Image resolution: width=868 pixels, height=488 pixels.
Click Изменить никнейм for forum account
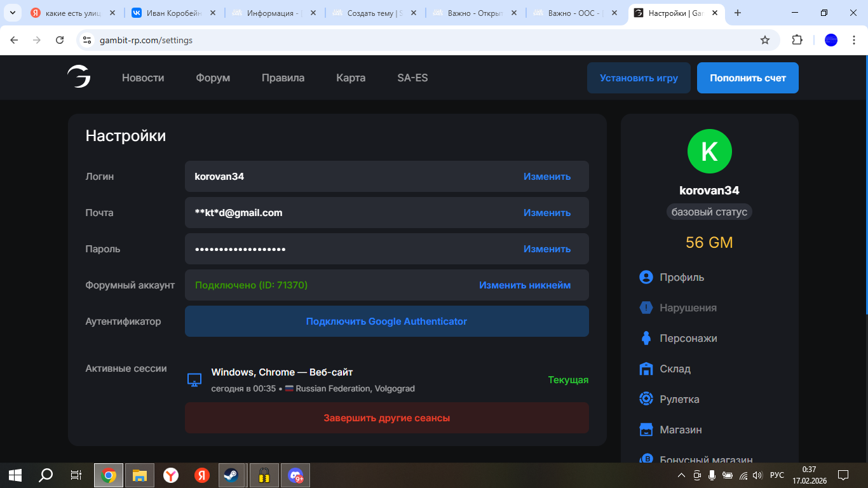tap(524, 285)
